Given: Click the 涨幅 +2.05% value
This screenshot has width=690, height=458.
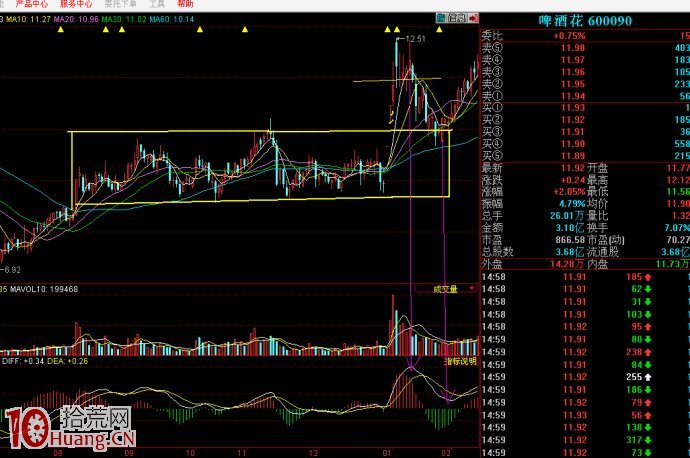Looking at the screenshot, I should (569, 192).
